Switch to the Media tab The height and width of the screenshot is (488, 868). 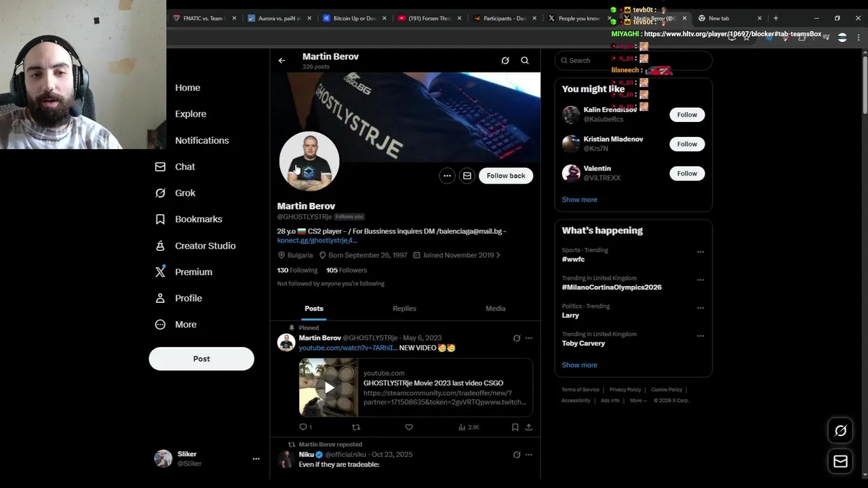496,308
